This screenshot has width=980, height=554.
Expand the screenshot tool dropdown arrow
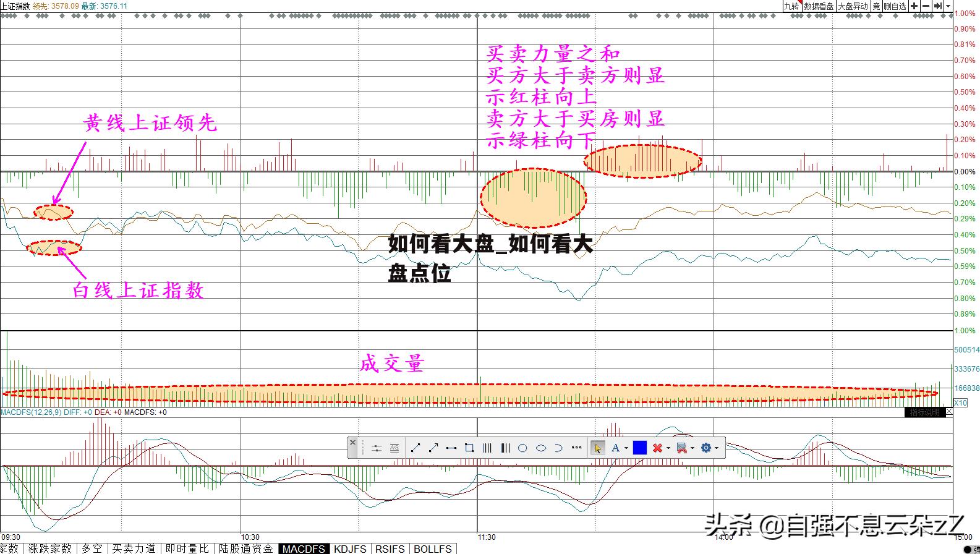(x=692, y=448)
